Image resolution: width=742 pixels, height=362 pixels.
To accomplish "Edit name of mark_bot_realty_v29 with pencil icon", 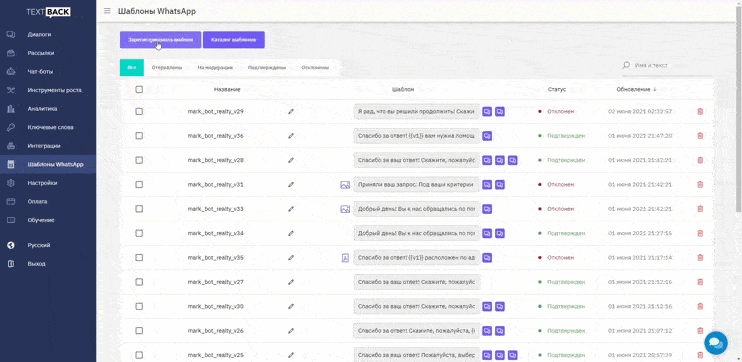I will (x=291, y=112).
